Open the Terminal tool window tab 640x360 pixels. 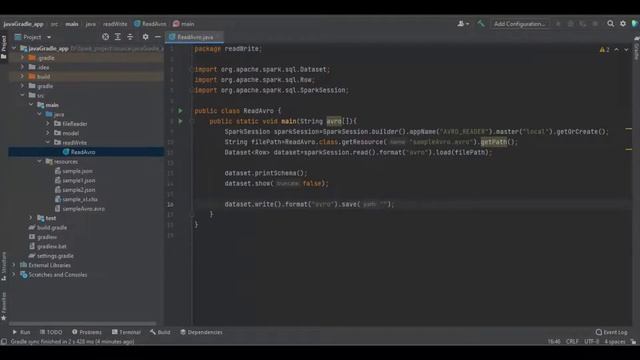click(126, 332)
